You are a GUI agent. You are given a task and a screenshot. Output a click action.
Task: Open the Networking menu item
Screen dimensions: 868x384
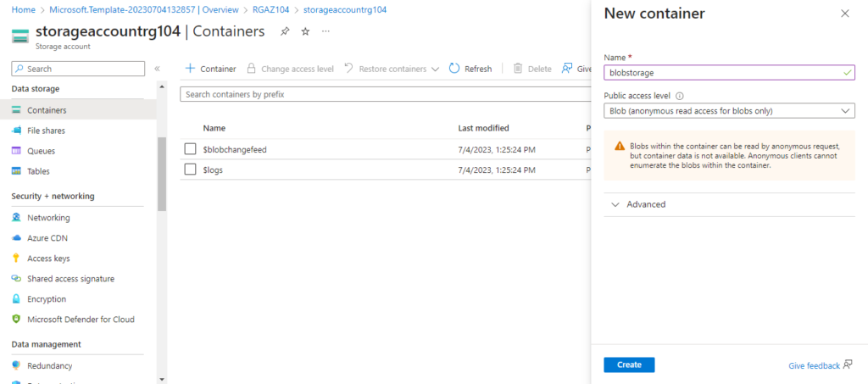click(x=48, y=218)
